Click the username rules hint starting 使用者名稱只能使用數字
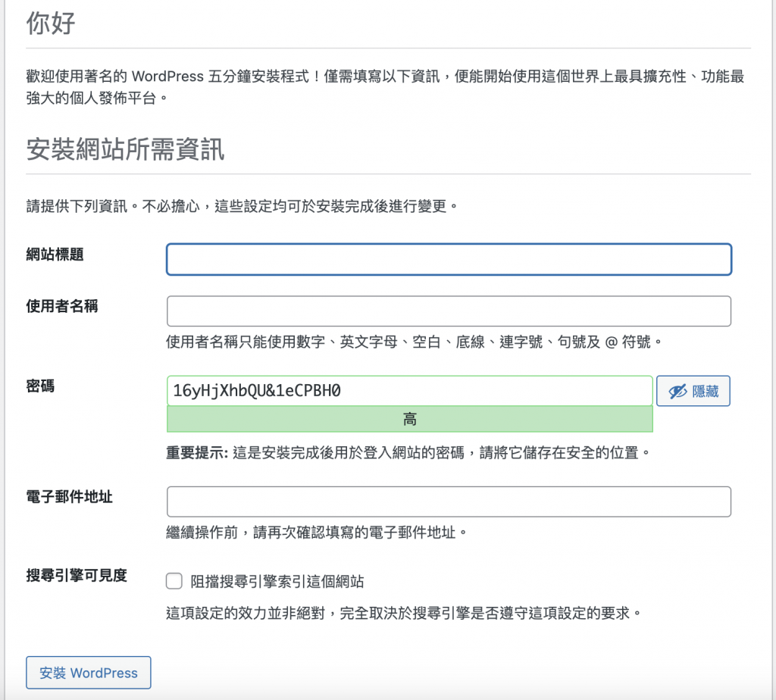This screenshot has height=700, width=776. (414, 342)
